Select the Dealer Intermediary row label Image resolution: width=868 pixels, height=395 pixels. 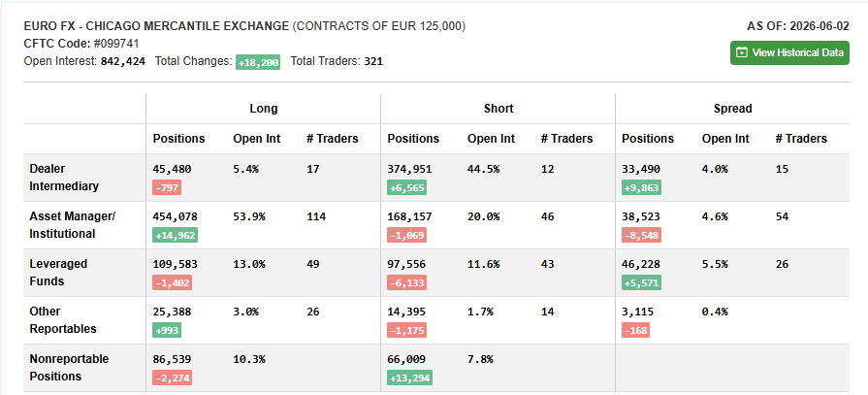pyautogui.click(x=64, y=178)
